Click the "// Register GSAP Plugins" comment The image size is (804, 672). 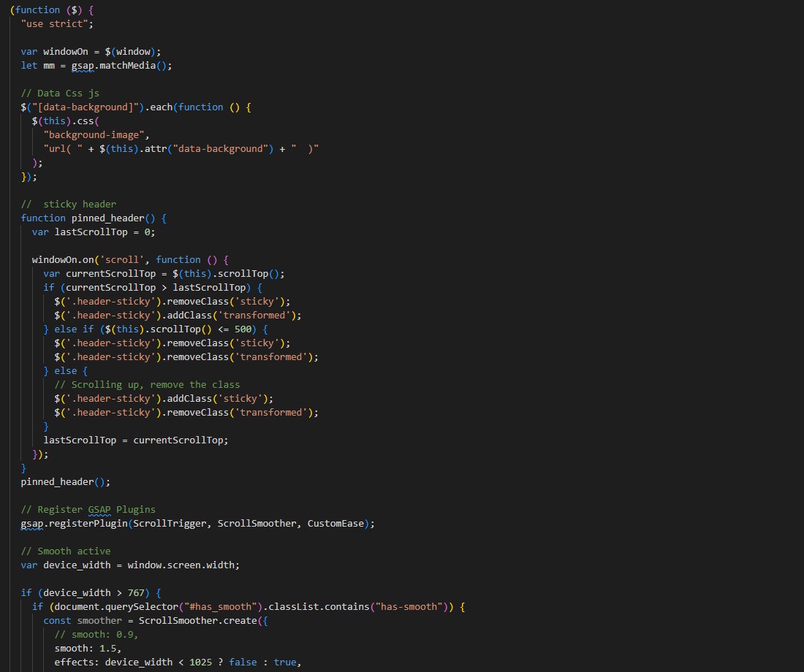88,510
